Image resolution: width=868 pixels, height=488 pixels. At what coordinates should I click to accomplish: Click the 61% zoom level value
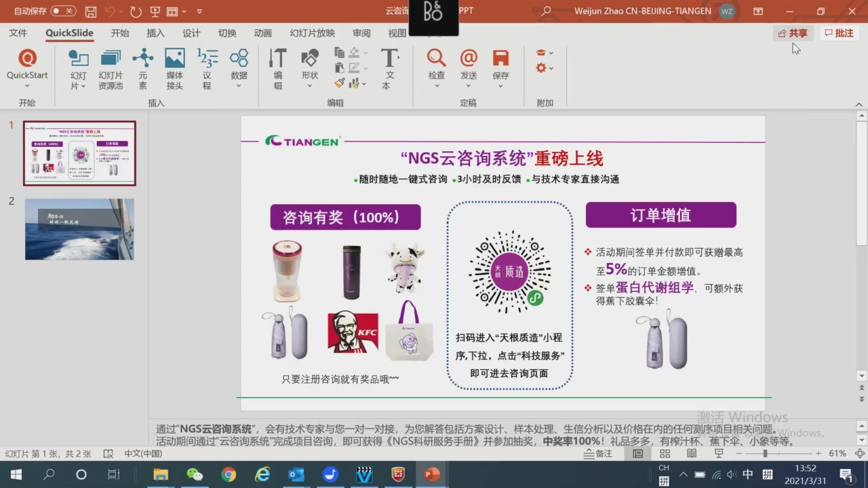pyautogui.click(x=837, y=453)
